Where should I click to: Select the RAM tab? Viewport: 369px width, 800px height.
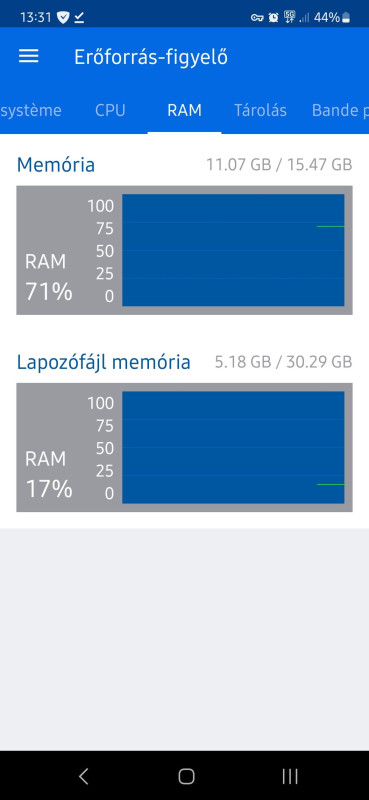(184, 110)
